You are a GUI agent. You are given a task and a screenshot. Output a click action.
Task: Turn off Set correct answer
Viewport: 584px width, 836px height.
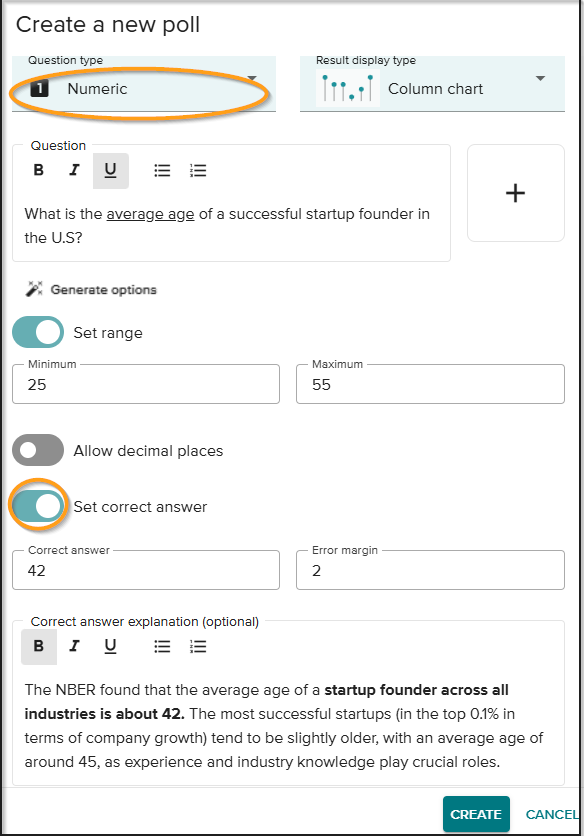[x=37, y=506]
